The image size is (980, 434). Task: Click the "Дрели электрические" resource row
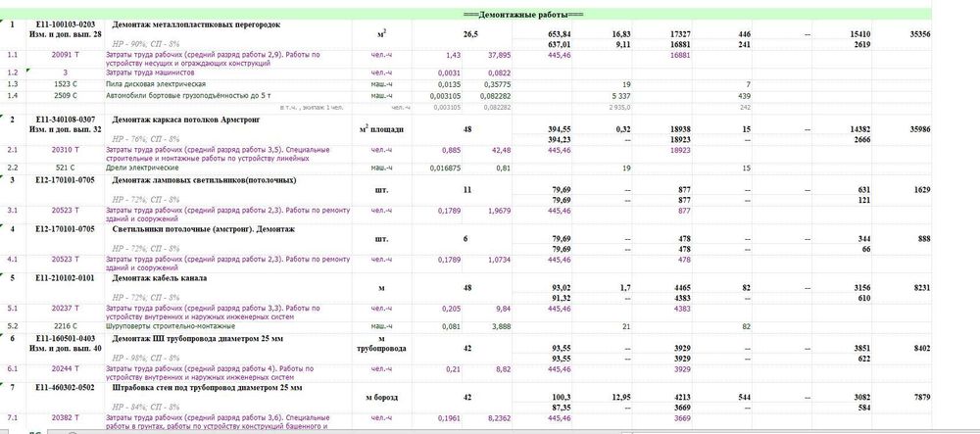pyautogui.click(x=142, y=168)
